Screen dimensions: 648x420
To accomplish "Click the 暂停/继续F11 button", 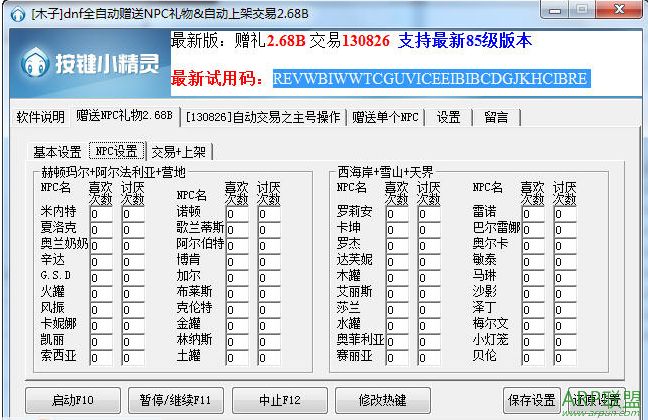I will (176, 400).
